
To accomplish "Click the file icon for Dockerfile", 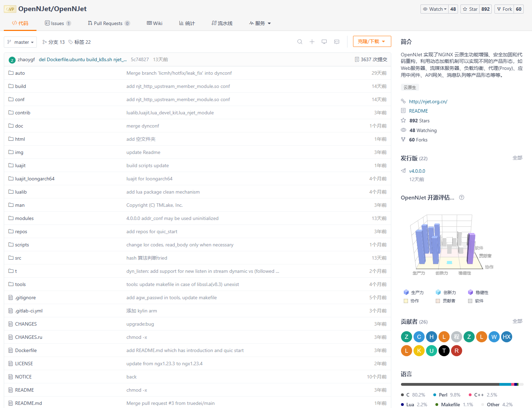I will pos(11,350).
